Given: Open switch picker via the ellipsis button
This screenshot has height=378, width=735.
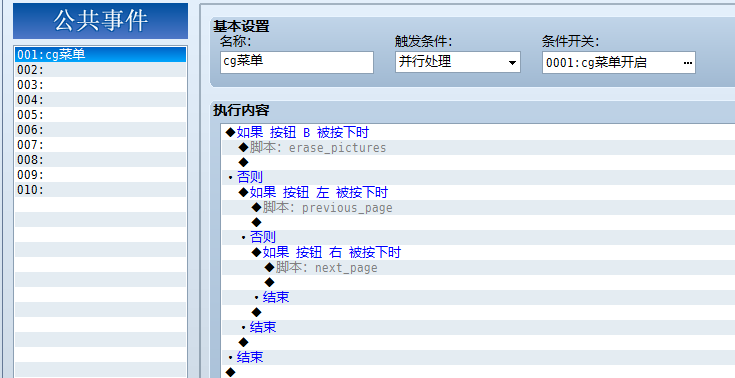Looking at the screenshot, I should click(688, 63).
